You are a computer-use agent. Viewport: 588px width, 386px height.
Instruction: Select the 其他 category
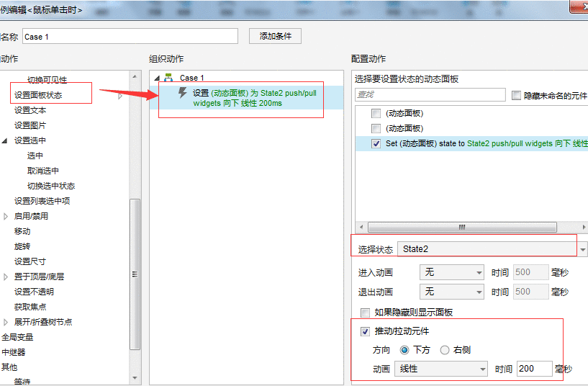(x=9, y=367)
